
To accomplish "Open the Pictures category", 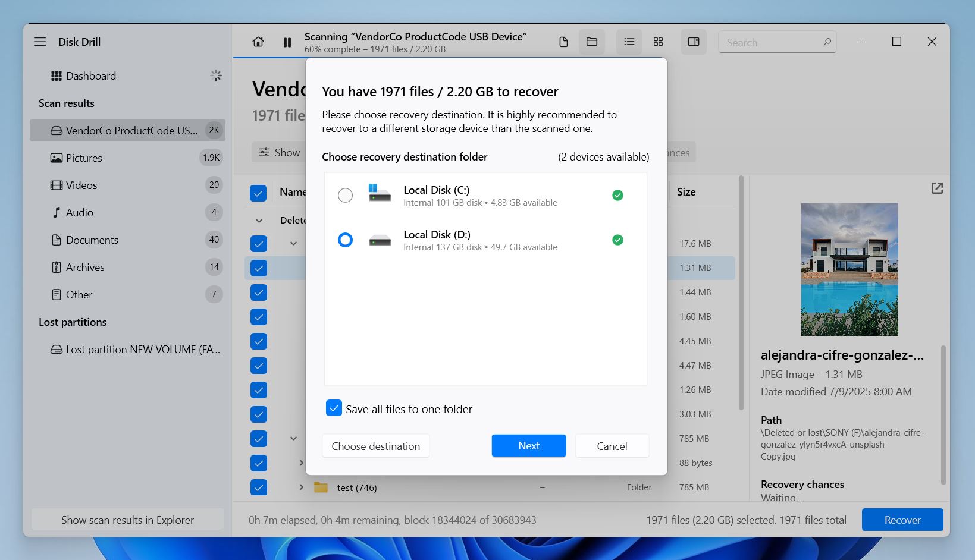I will (127, 158).
